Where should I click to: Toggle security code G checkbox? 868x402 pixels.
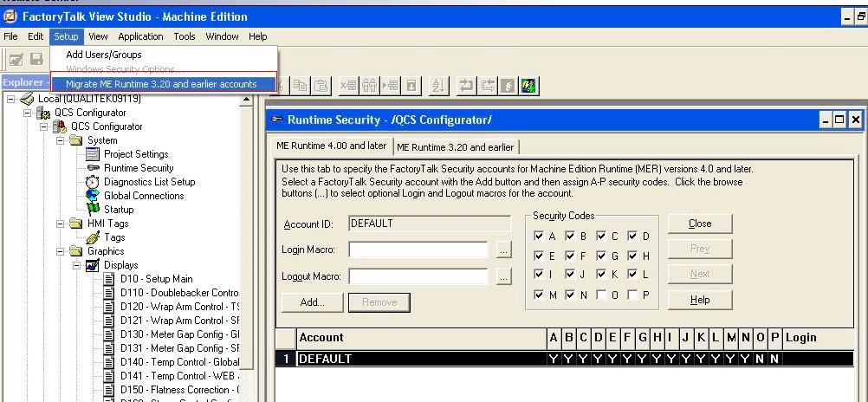(601, 256)
